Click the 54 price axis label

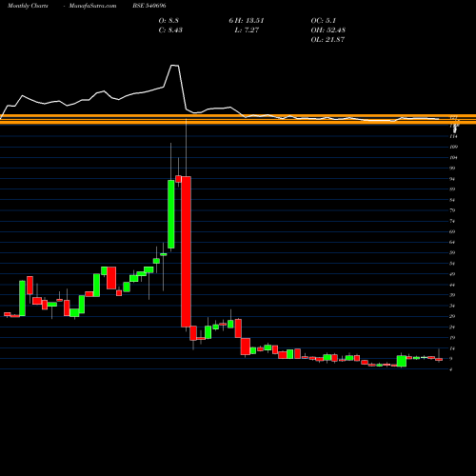tap(452, 264)
